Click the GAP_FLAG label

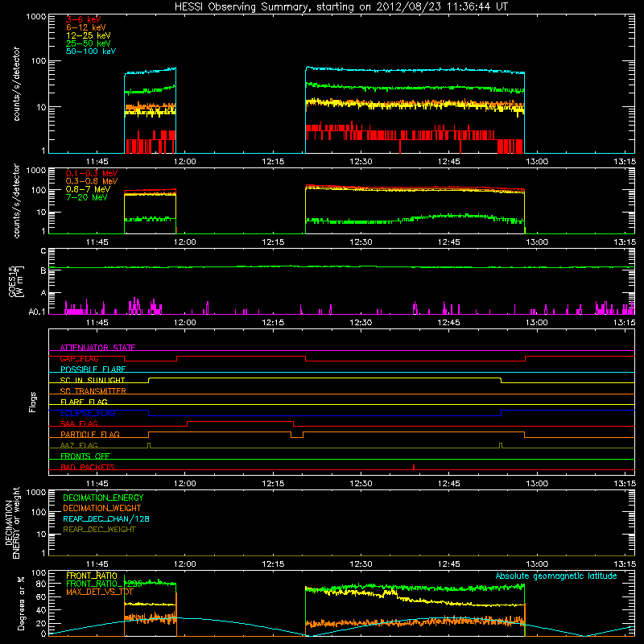pos(79,358)
